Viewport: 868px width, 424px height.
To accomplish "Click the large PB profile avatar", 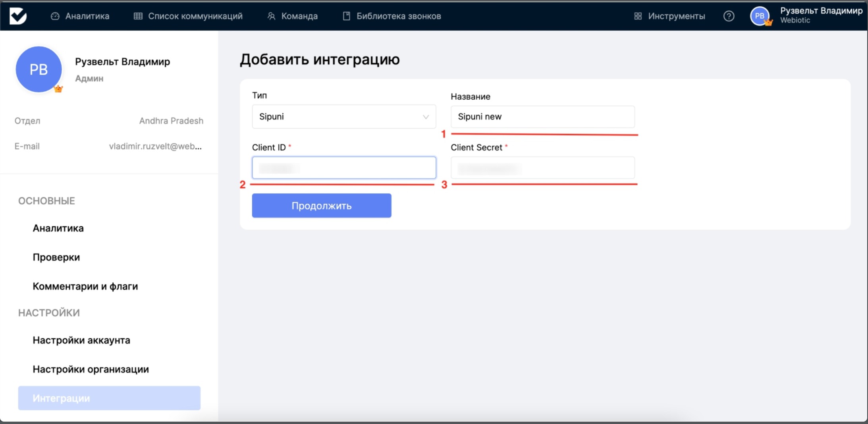I will [39, 69].
